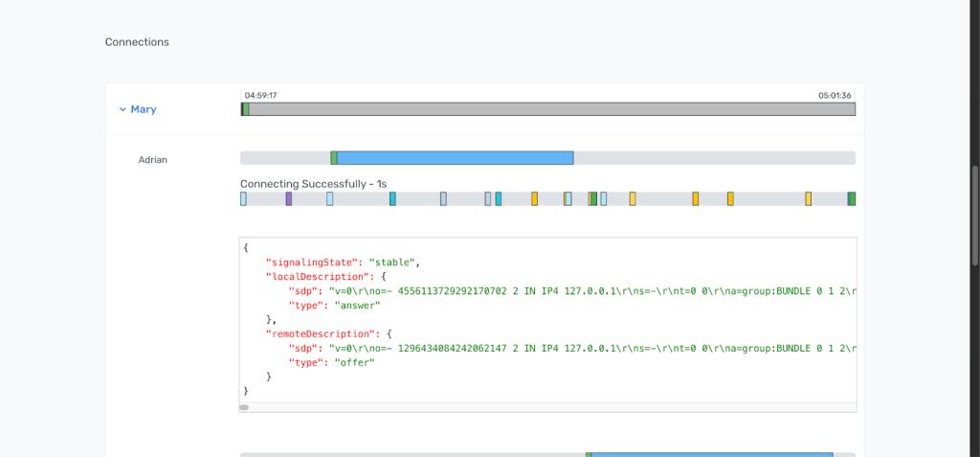The width and height of the screenshot is (980, 457).
Task: Click the Connections section heading
Action: click(x=137, y=42)
